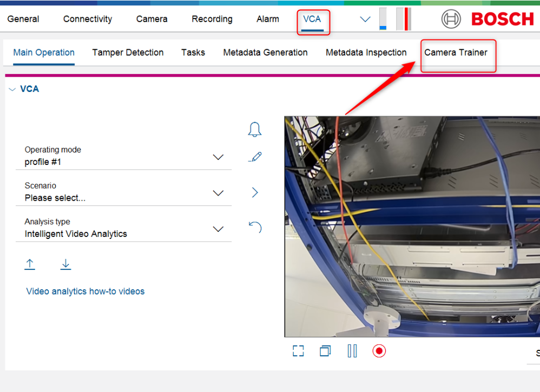Collapse the VCA section
This screenshot has width=540, height=392.
12,89
